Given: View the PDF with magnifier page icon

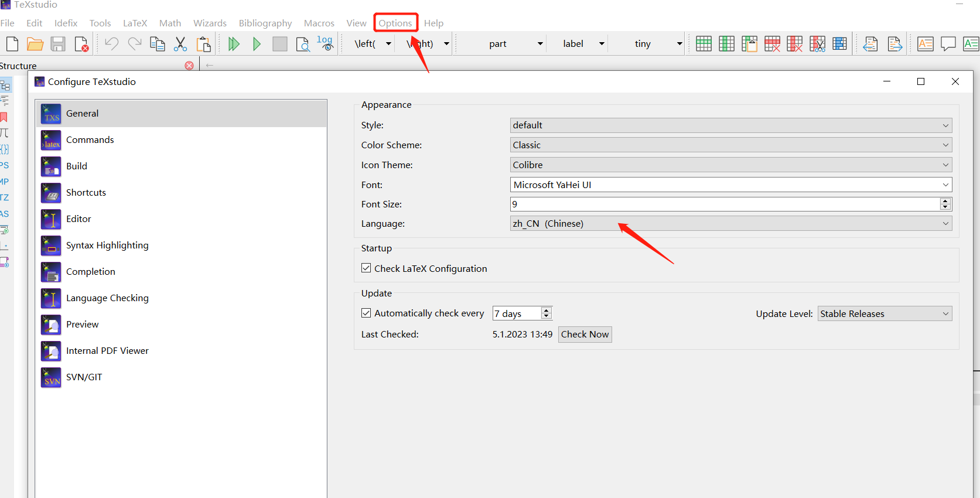Looking at the screenshot, I should point(303,44).
